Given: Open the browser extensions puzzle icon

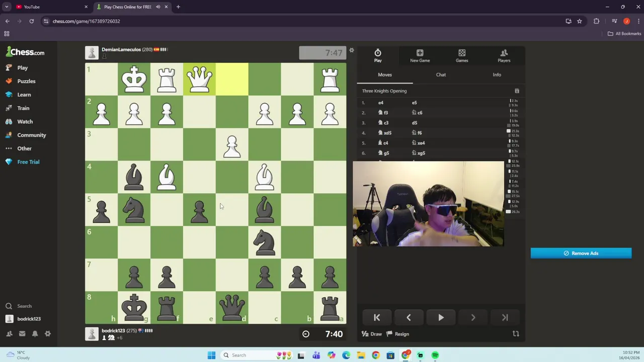Looking at the screenshot, I should 596,21.
